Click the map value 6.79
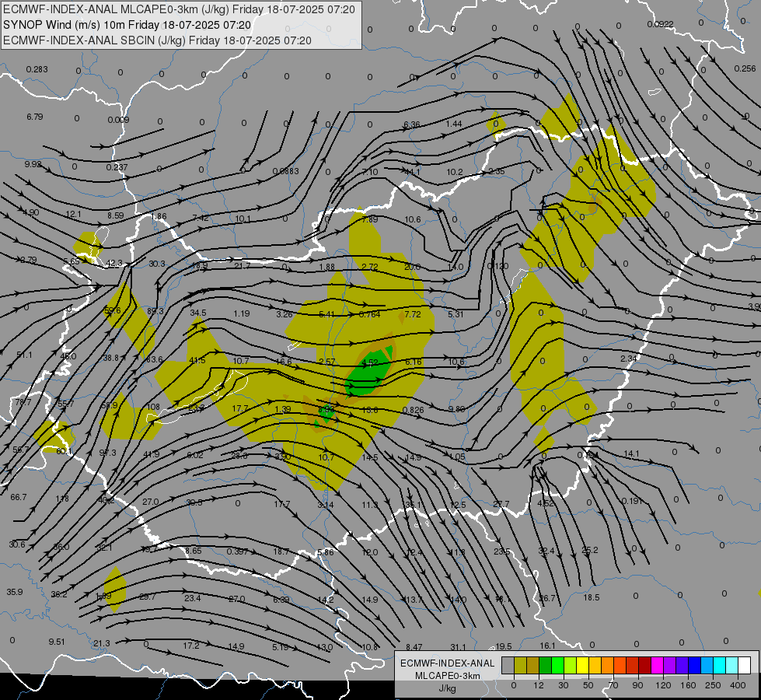 (35, 117)
